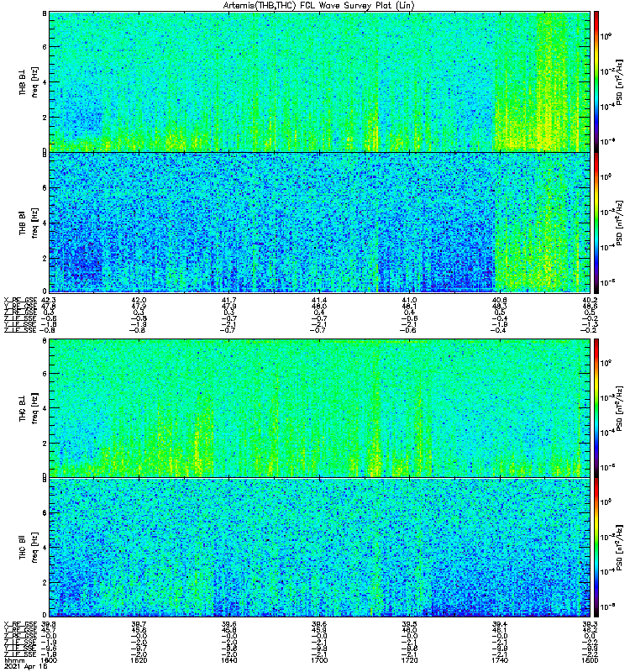Click the THB X_RE_GSE value 42.0
This screenshot has width=630, height=672.
tap(139, 300)
